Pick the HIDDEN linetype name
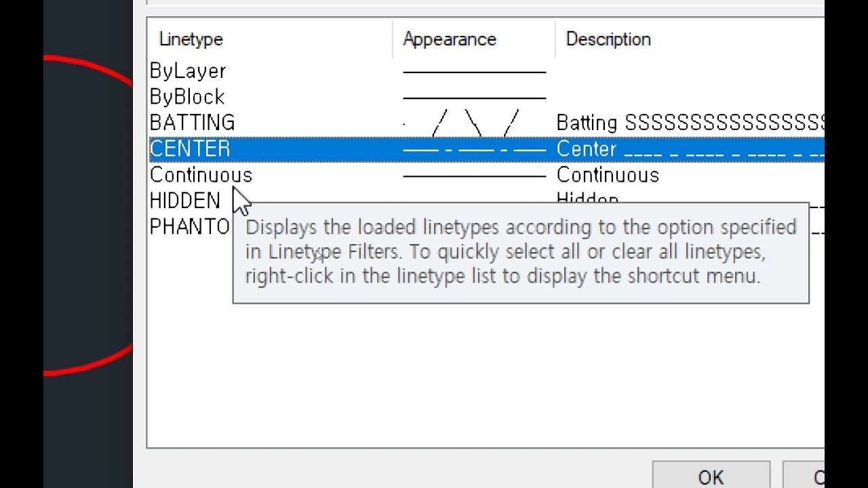The width and height of the screenshot is (868, 488). (184, 201)
